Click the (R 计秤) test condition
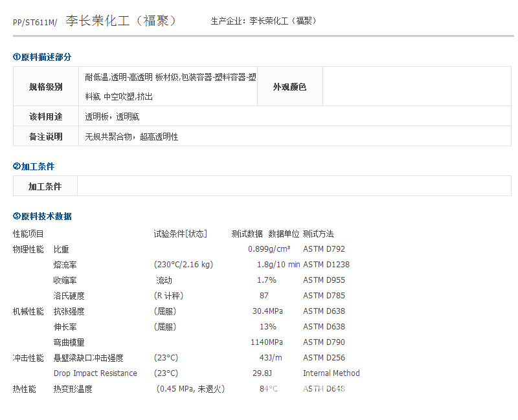This screenshot has height=420, width=518. pyautogui.click(x=168, y=296)
